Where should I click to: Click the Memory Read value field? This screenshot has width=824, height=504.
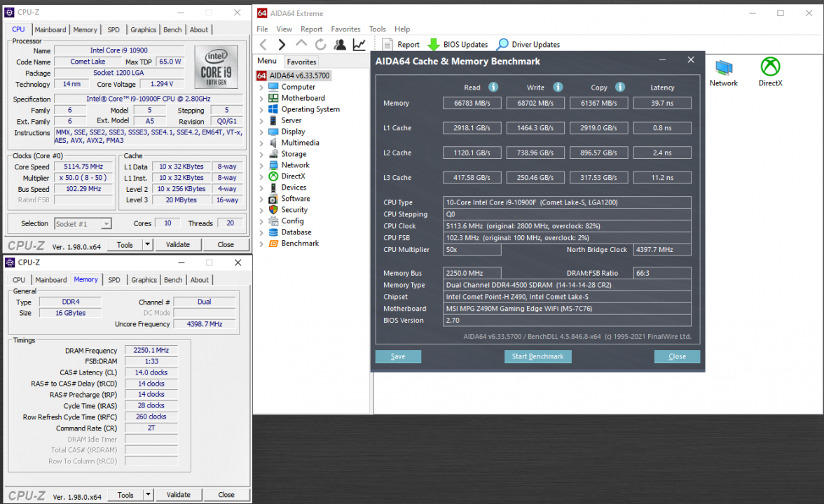[472, 103]
